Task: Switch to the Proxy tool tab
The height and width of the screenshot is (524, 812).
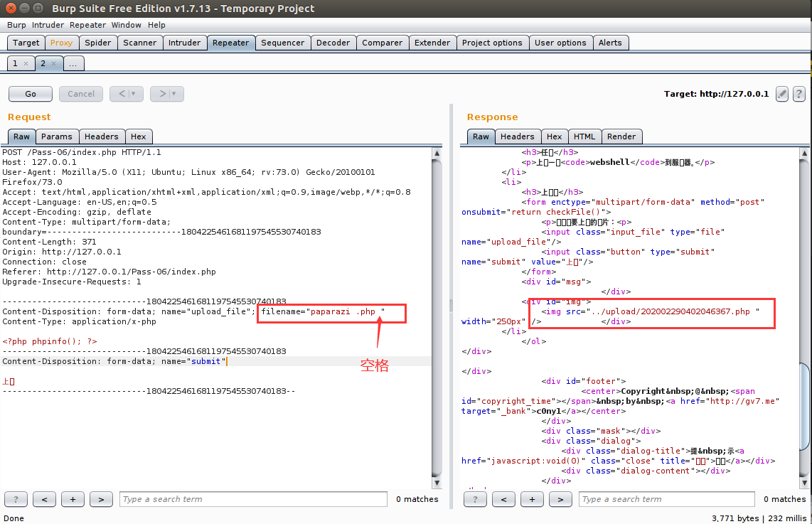Action: point(61,43)
